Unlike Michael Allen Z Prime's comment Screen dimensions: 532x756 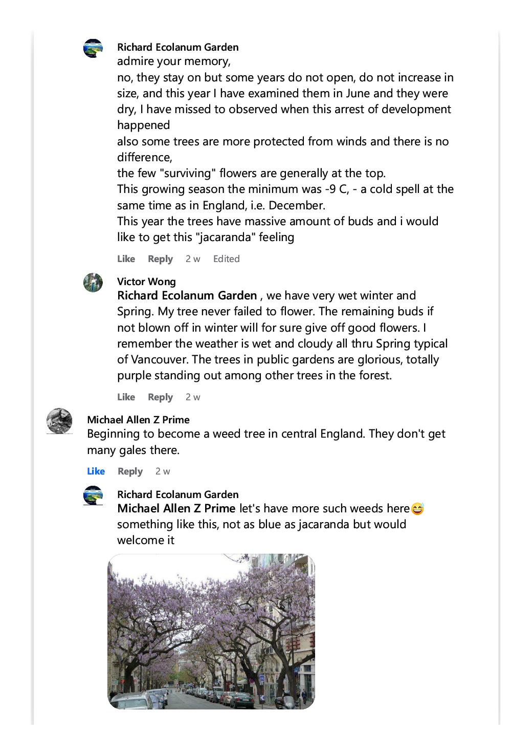96,471
